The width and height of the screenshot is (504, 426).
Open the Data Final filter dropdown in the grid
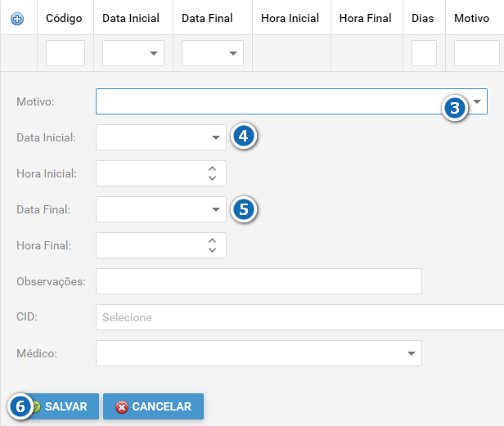coord(233,53)
